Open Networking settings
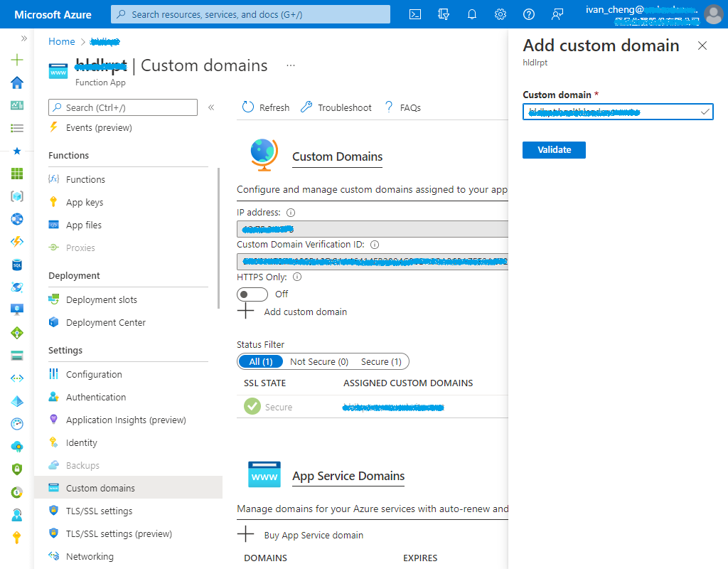The width and height of the screenshot is (728, 569). pos(90,555)
